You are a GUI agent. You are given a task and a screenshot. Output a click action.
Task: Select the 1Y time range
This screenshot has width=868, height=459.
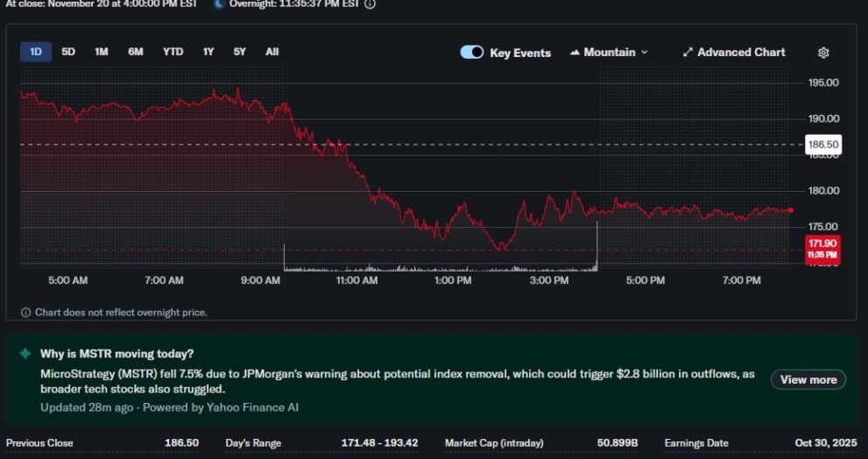pos(208,52)
